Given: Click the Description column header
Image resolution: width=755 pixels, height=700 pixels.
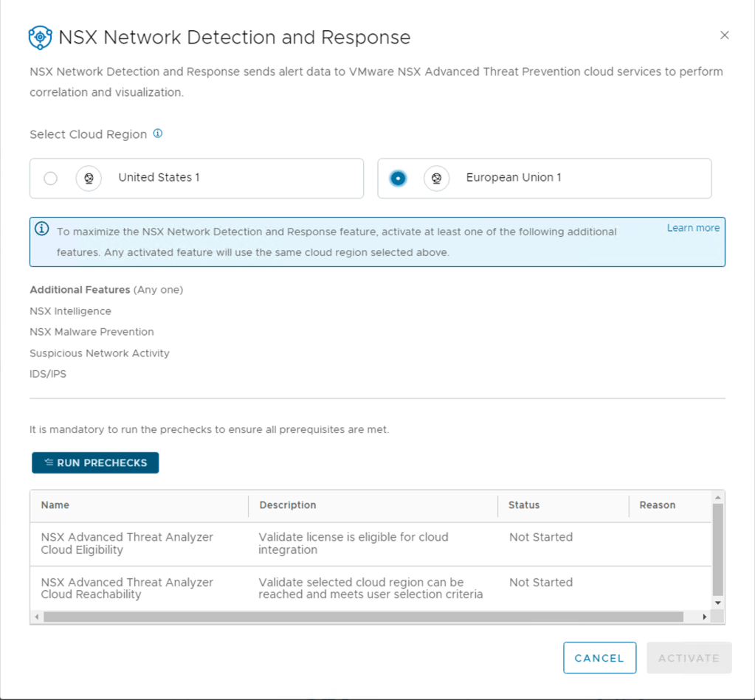Looking at the screenshot, I should pyautogui.click(x=287, y=505).
